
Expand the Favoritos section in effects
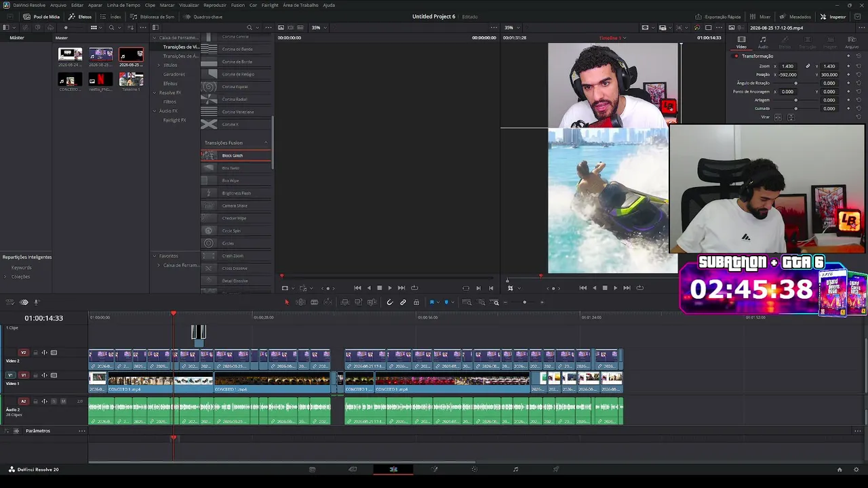155,256
